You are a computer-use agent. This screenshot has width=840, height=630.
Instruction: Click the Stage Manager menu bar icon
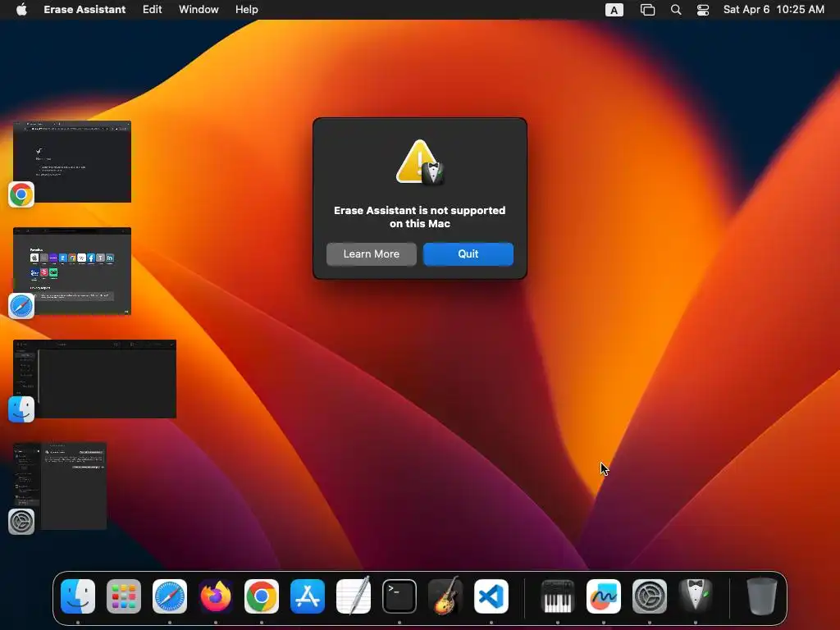coord(647,10)
